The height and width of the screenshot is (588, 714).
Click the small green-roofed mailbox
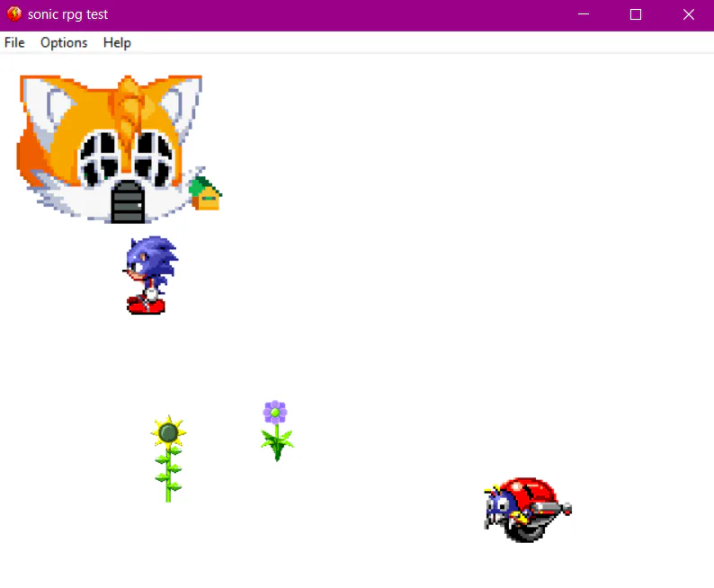[x=205, y=194]
